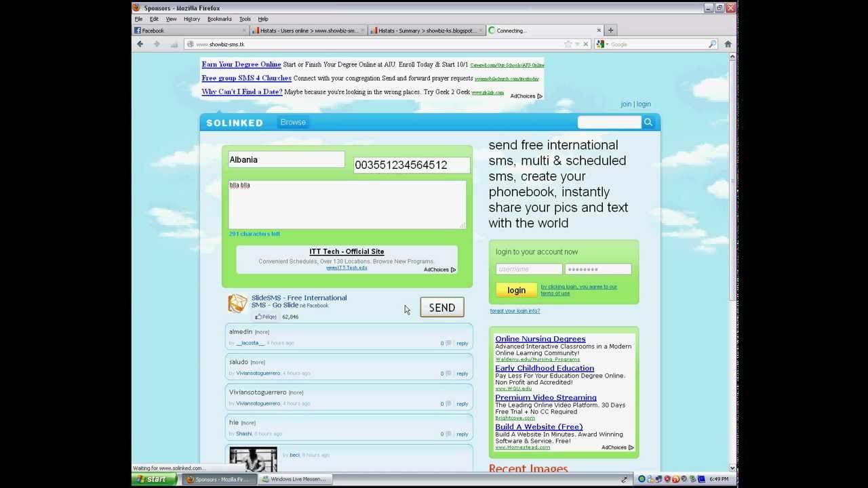Click the browser forward arrow
The image size is (868, 488).
[157, 44]
